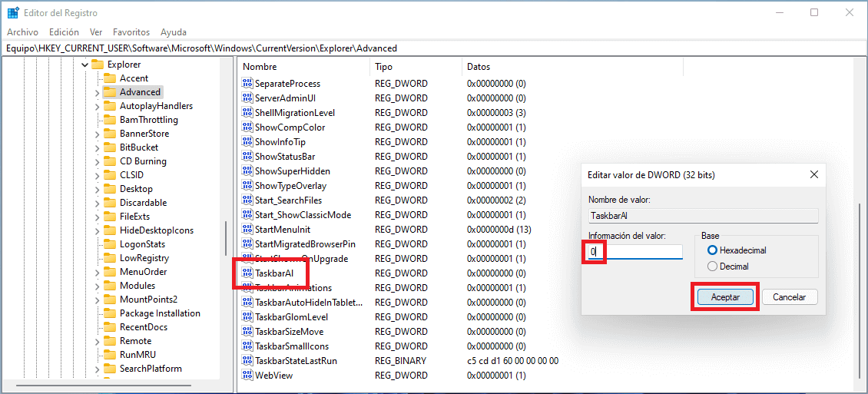Expand the BannerStore key node

[x=97, y=134]
